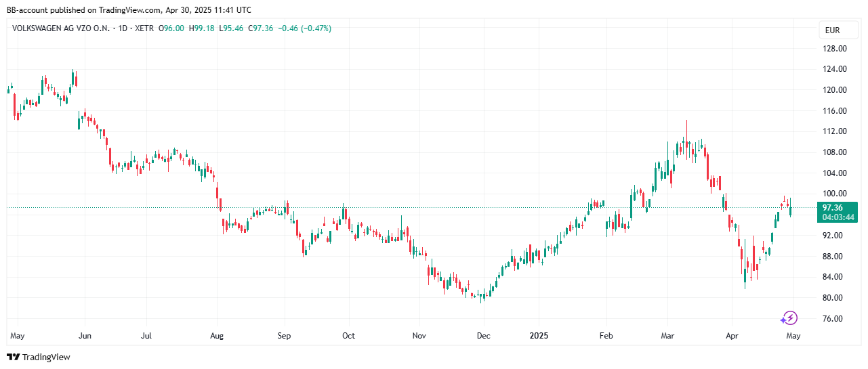
Task: Click the 104.00 price axis label
Action: [835, 173]
